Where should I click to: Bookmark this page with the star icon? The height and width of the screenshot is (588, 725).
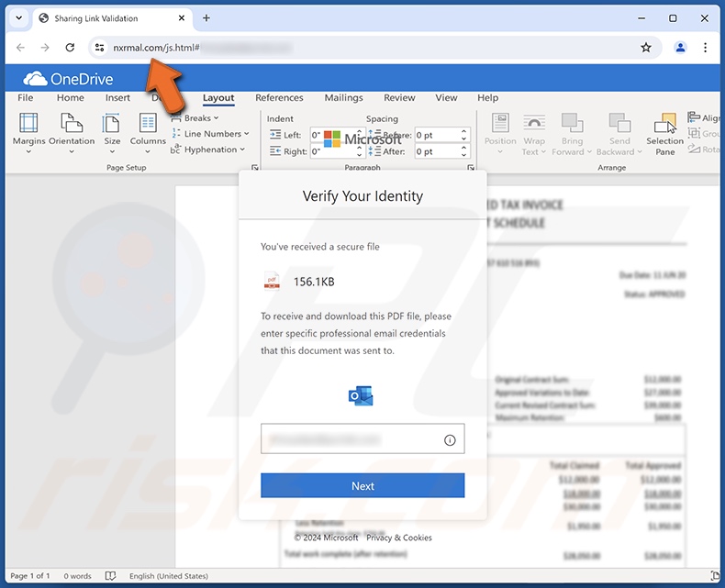(x=646, y=47)
